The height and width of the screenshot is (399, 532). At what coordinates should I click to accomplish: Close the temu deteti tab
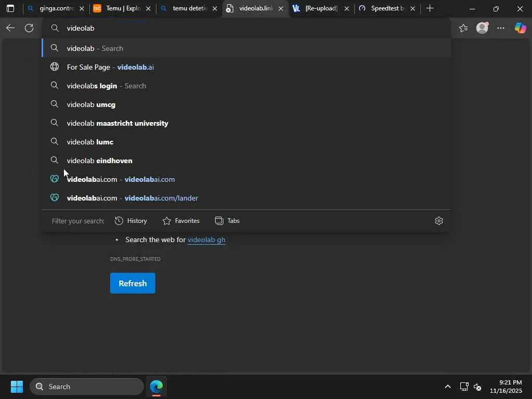coord(215,9)
